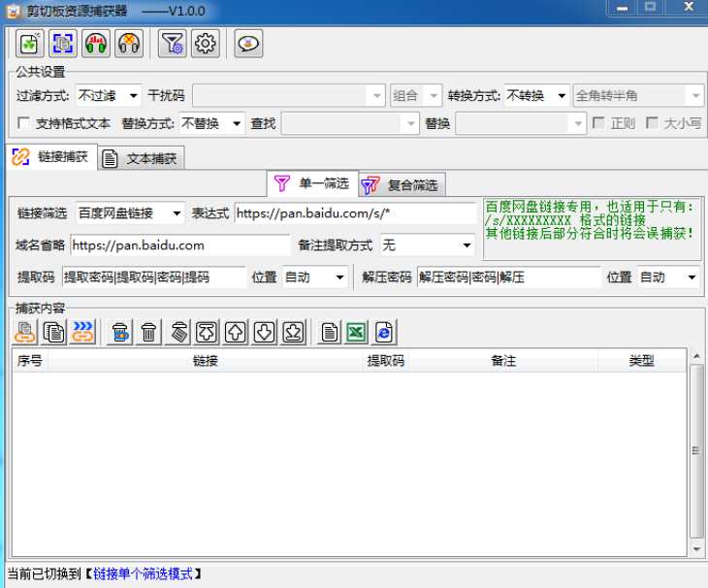The image size is (708, 588).
Task: Open filter settings funnel-gear icon
Action: [x=172, y=44]
